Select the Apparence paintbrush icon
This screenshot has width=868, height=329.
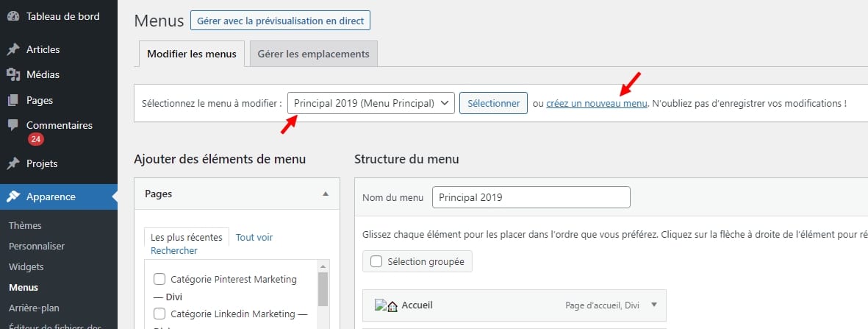tap(13, 197)
